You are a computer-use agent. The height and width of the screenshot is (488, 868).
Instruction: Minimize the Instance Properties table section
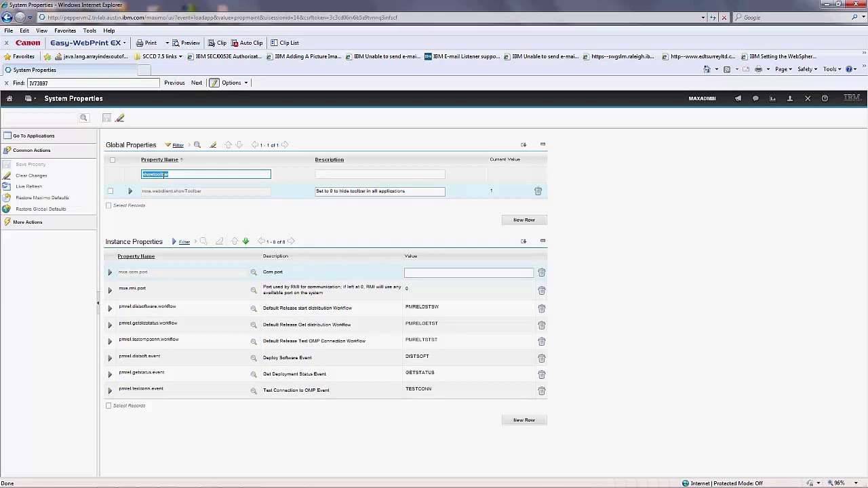click(x=542, y=241)
